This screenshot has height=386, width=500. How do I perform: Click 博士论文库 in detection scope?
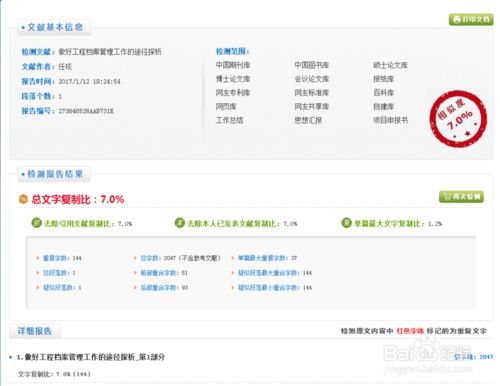tap(233, 79)
